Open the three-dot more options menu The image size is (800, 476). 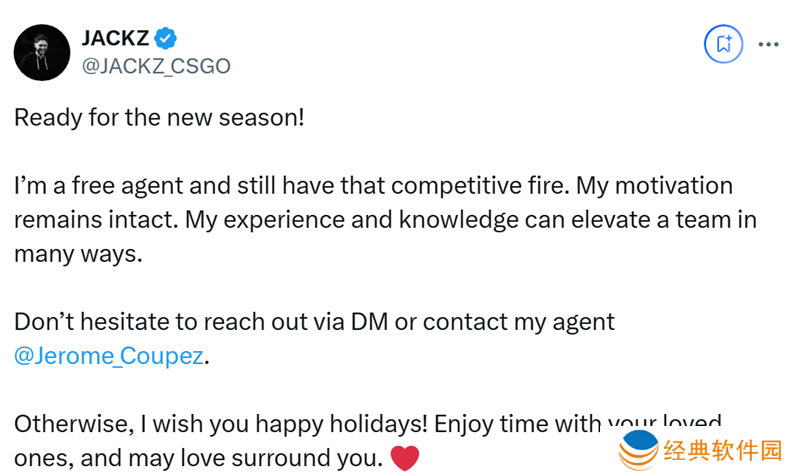point(768,44)
